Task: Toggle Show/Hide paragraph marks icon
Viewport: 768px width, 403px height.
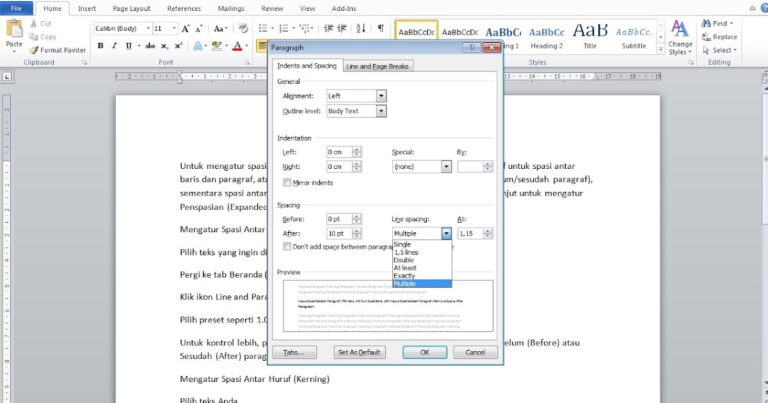Action: 381,28
